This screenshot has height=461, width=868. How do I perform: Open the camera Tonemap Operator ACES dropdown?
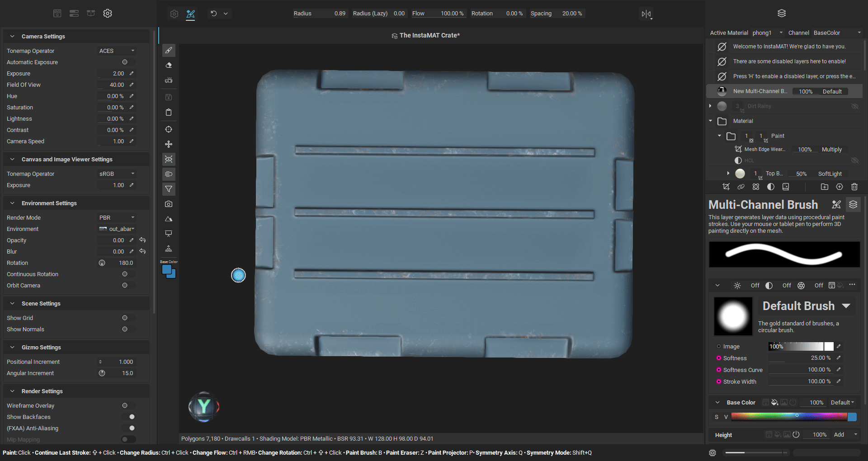pyautogui.click(x=117, y=51)
